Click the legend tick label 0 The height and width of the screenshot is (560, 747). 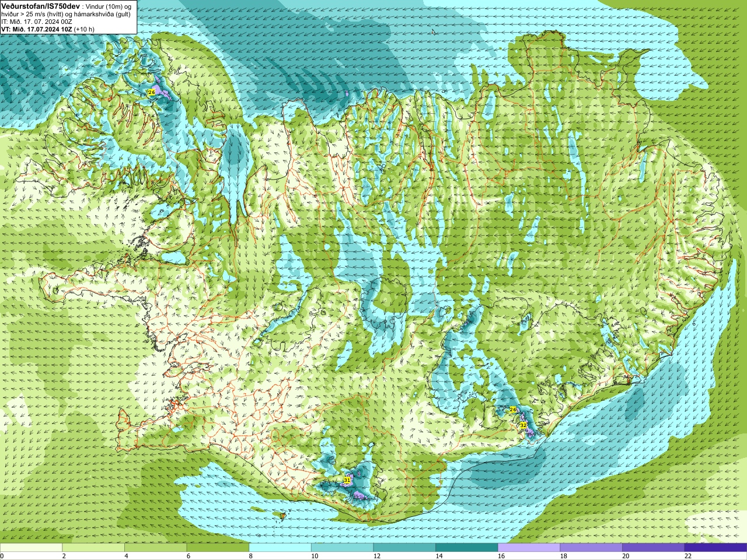pos(2,556)
